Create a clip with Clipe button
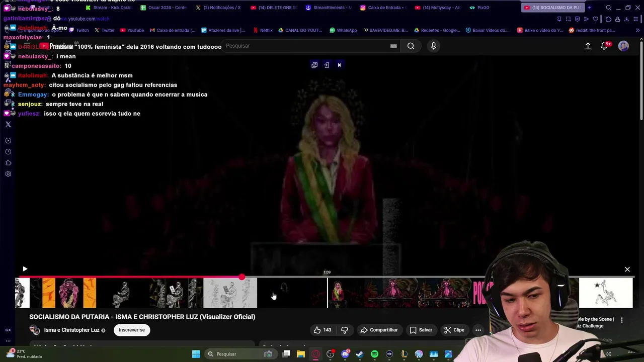This screenshot has height=362, width=644. pyautogui.click(x=454, y=330)
